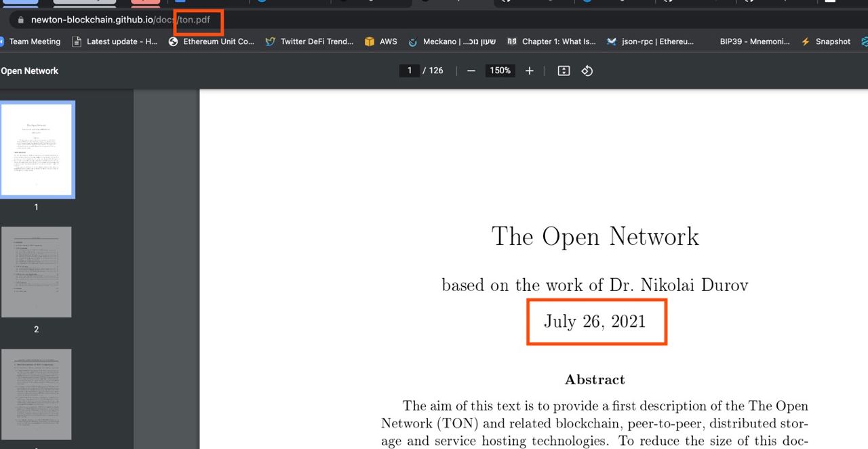Click the date 'July 26, 2021'
868x449 pixels.
pos(595,321)
